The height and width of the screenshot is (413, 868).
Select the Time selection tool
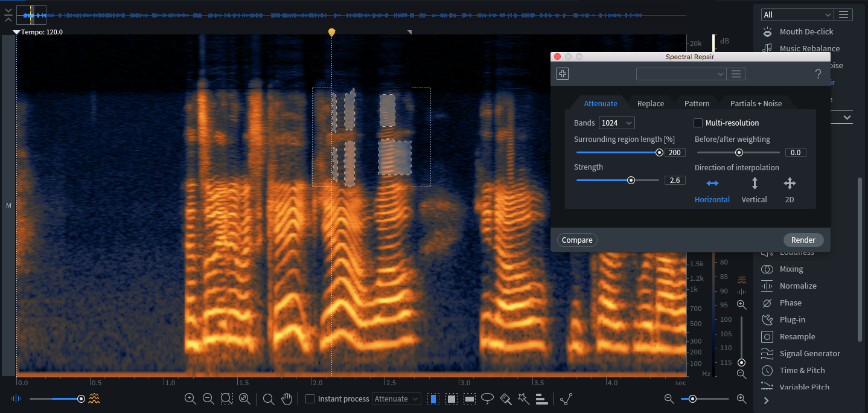pos(433,399)
